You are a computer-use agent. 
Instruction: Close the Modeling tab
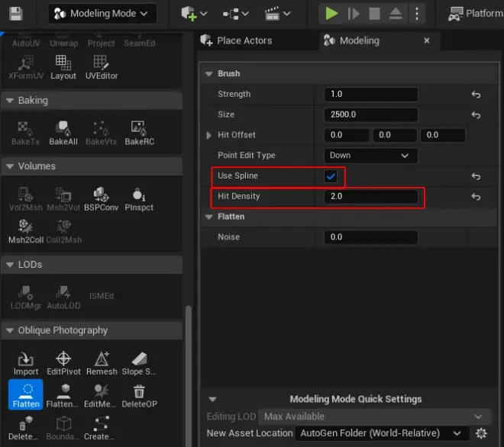pos(427,40)
